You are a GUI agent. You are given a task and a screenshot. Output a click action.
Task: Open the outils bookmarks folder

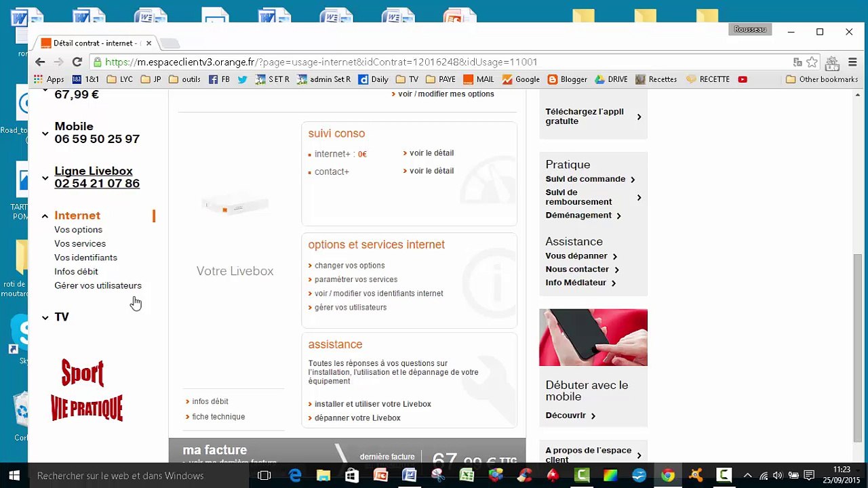click(x=184, y=79)
